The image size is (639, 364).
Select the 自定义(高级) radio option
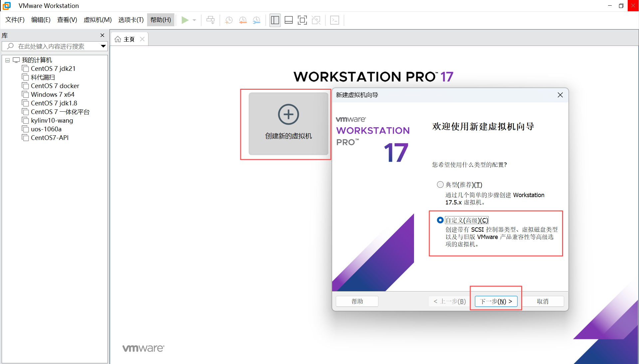(x=440, y=220)
